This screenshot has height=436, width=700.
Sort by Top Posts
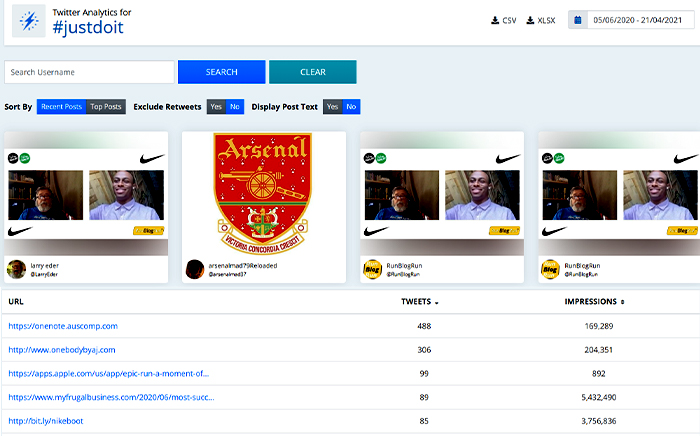point(106,107)
